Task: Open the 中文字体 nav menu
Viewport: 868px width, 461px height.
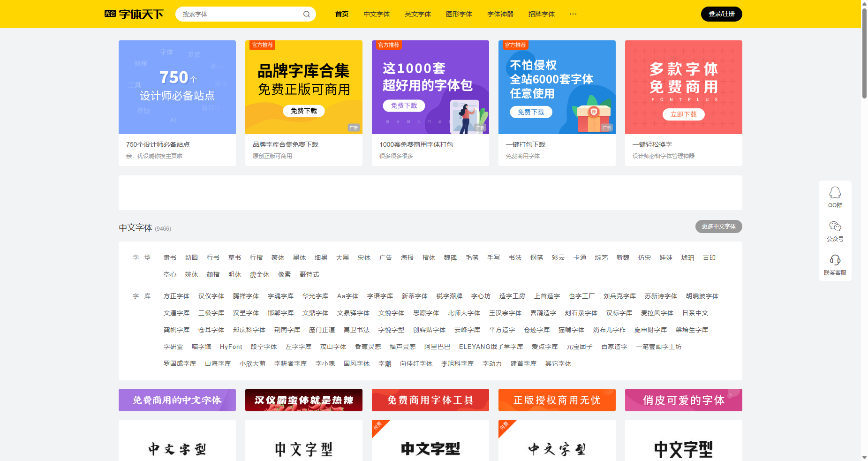Action: [377, 14]
